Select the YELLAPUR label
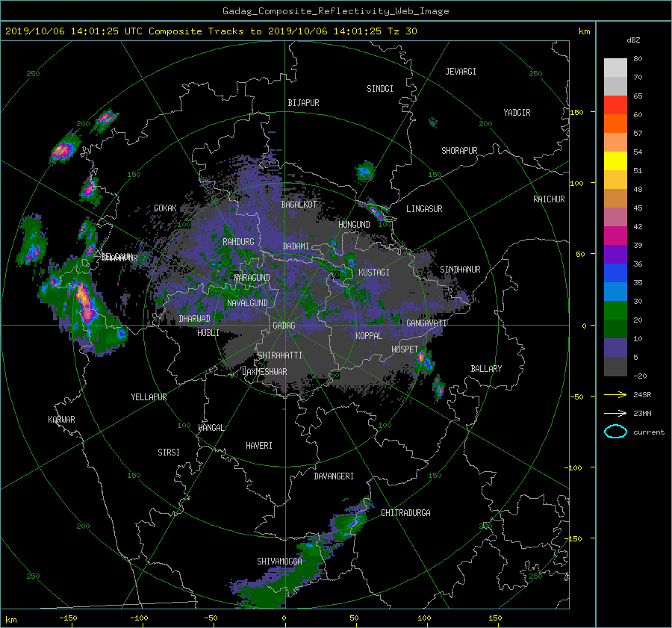This screenshot has height=628, width=672. [x=149, y=397]
